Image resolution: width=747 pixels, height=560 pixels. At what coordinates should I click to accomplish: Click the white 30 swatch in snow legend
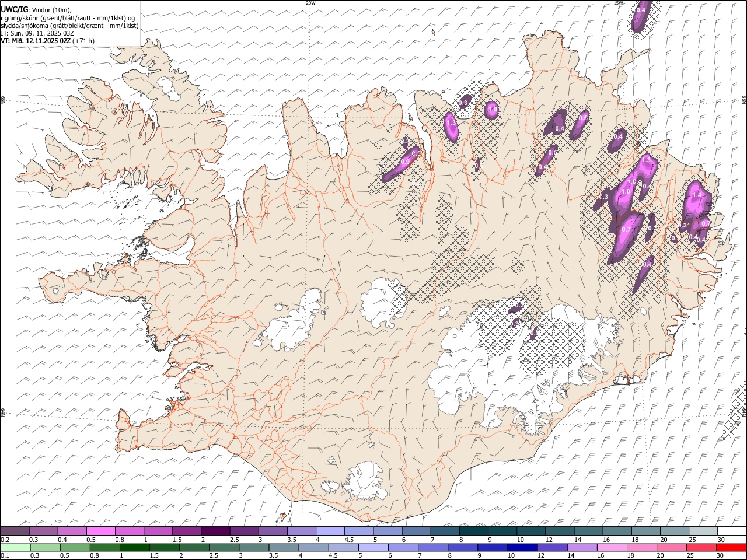pos(732,531)
